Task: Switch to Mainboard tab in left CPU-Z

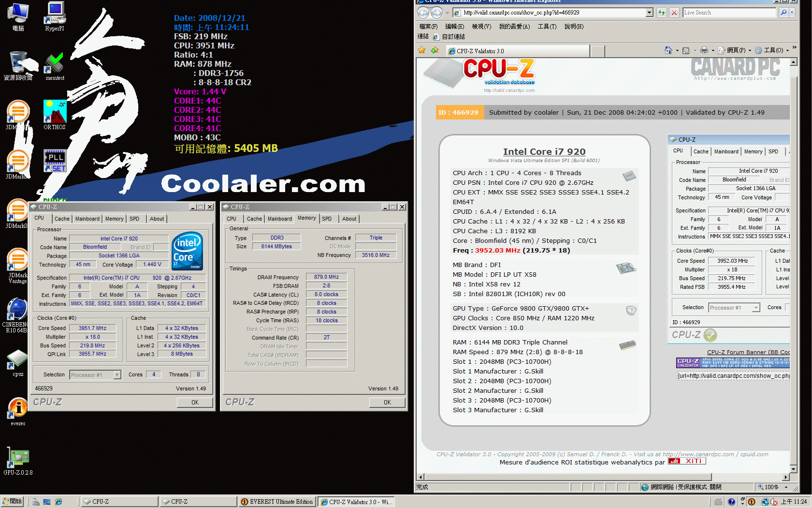Action: coord(87,219)
